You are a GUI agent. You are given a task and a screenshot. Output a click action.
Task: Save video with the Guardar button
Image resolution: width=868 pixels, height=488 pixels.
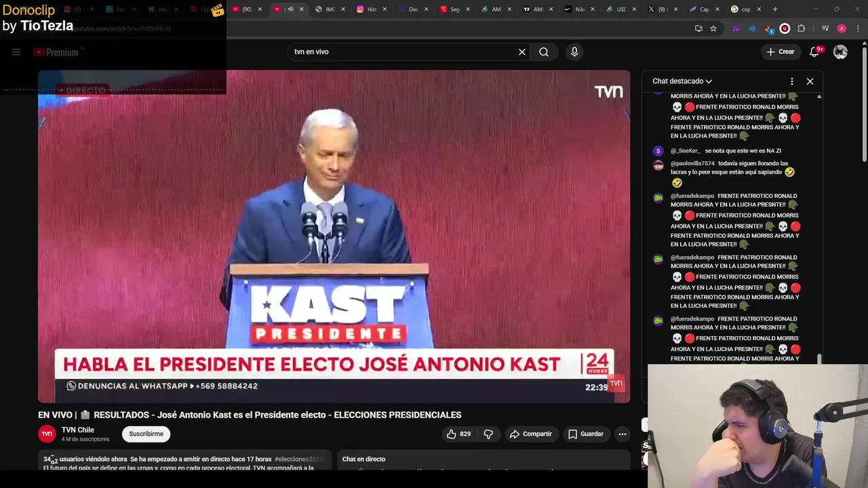(585, 434)
